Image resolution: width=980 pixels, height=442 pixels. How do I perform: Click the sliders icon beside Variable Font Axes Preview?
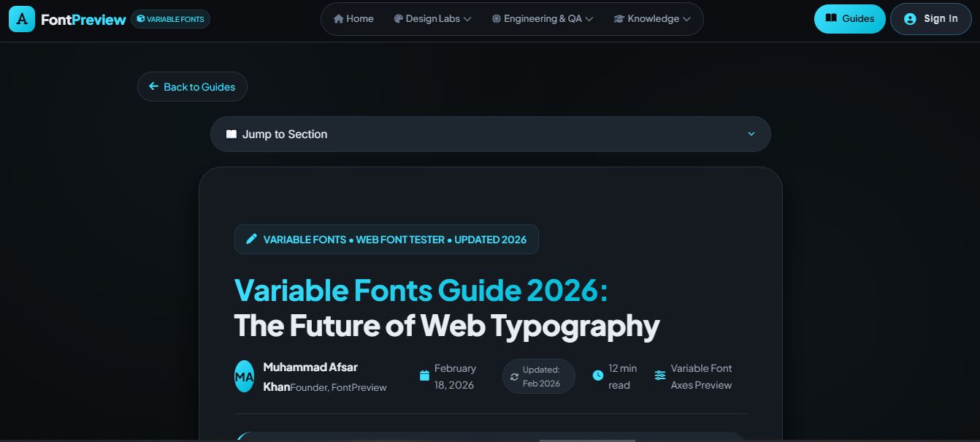click(660, 376)
